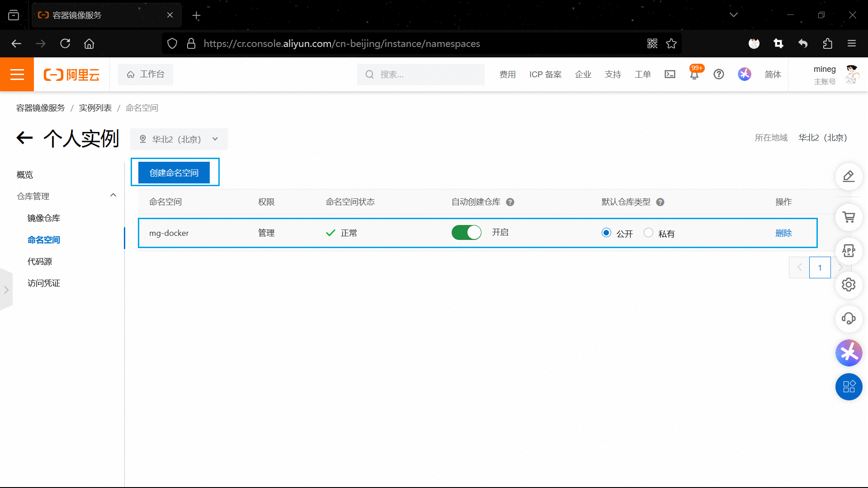Open notifications bell with 99+ badge
This screenshot has width=868, height=488.
coord(695,73)
